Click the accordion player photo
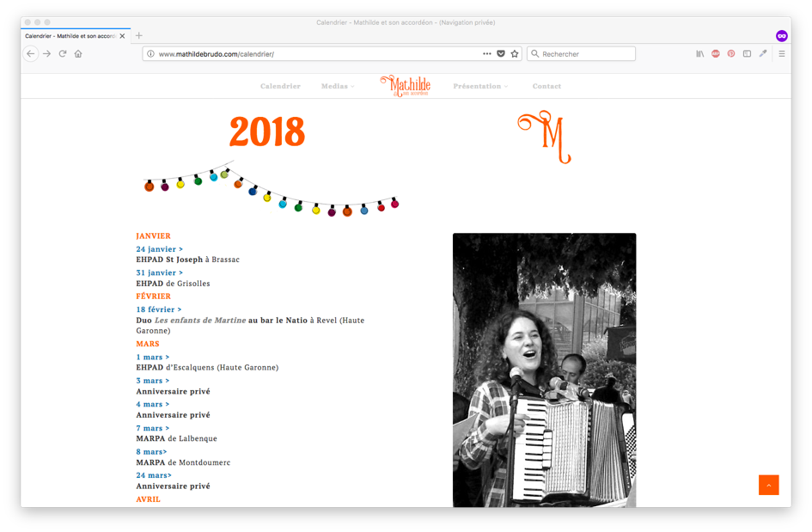The image size is (812, 532). tap(544, 370)
